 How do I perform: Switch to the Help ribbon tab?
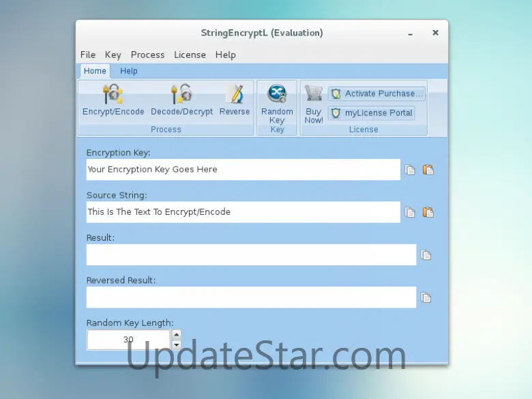(x=129, y=71)
